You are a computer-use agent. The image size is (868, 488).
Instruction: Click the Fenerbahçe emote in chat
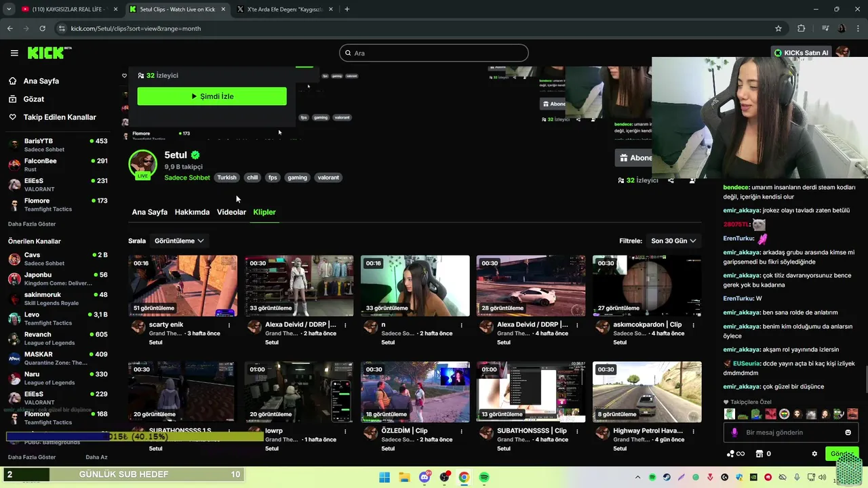[783, 414]
